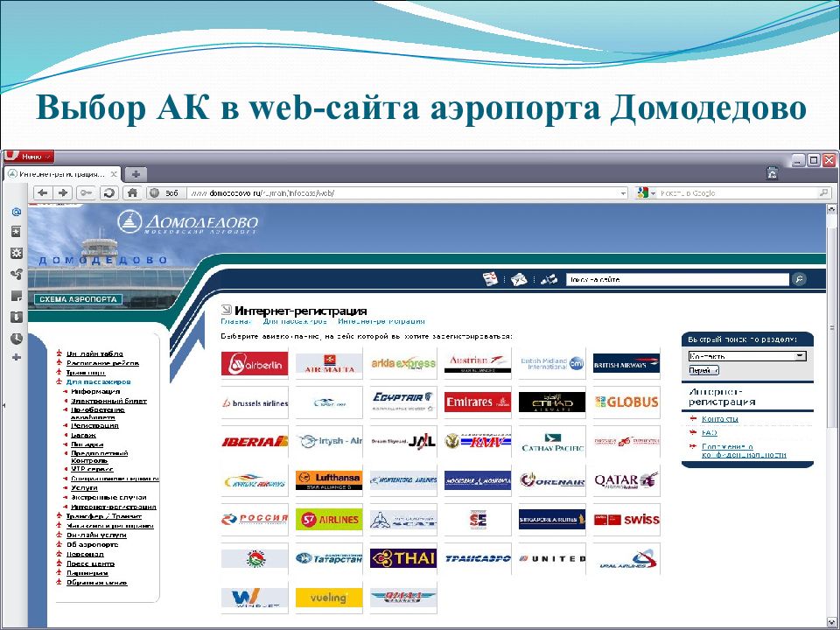Open the Opera Меню button
Screen dimensions: 840x630
[x=30, y=157]
